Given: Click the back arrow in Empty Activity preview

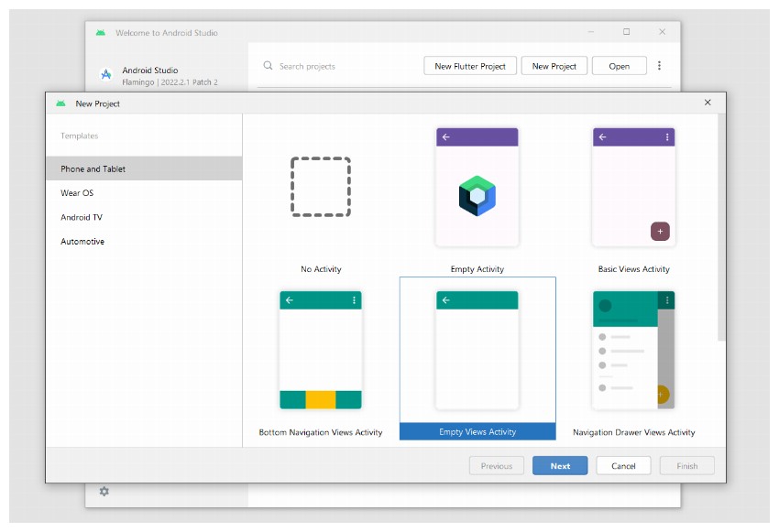Looking at the screenshot, I should [444, 136].
